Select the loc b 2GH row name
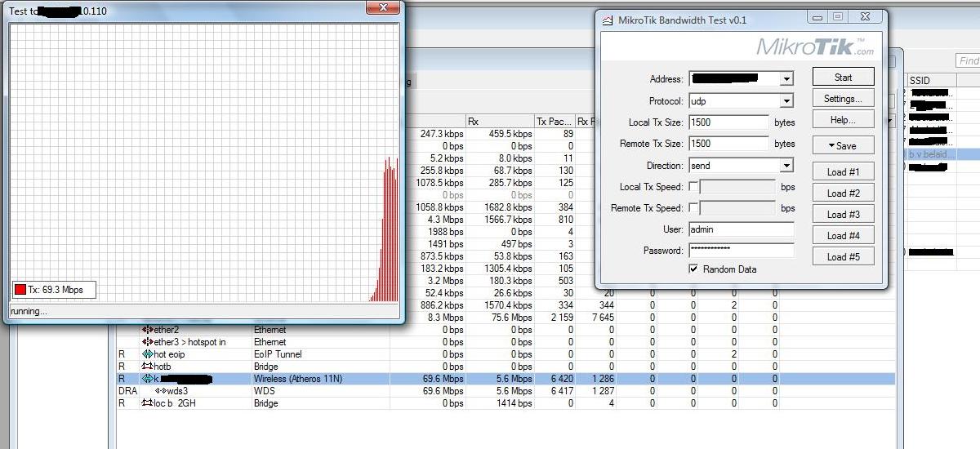 click(x=176, y=403)
